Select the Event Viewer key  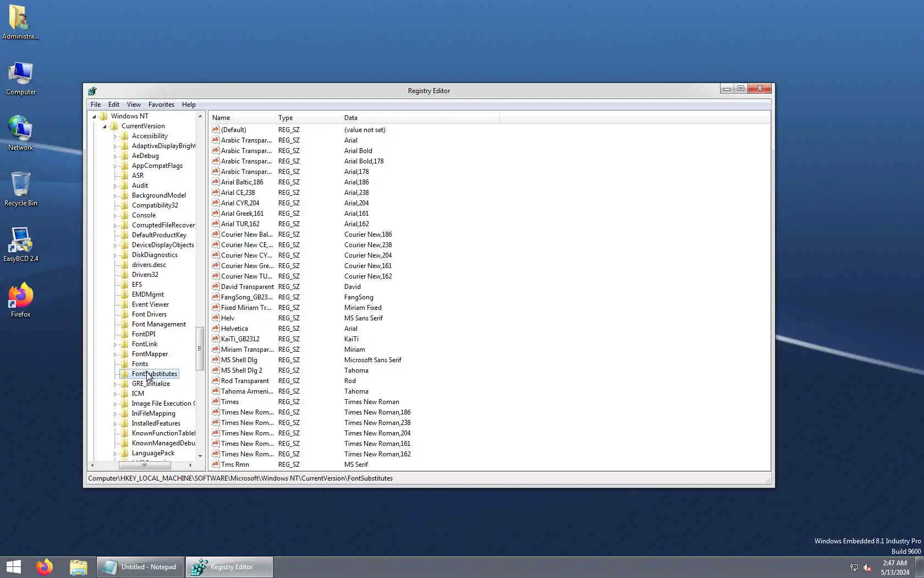pyautogui.click(x=150, y=304)
